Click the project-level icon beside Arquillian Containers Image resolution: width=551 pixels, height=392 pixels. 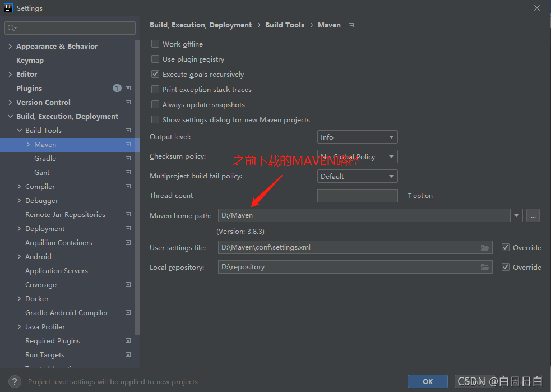coord(128,243)
